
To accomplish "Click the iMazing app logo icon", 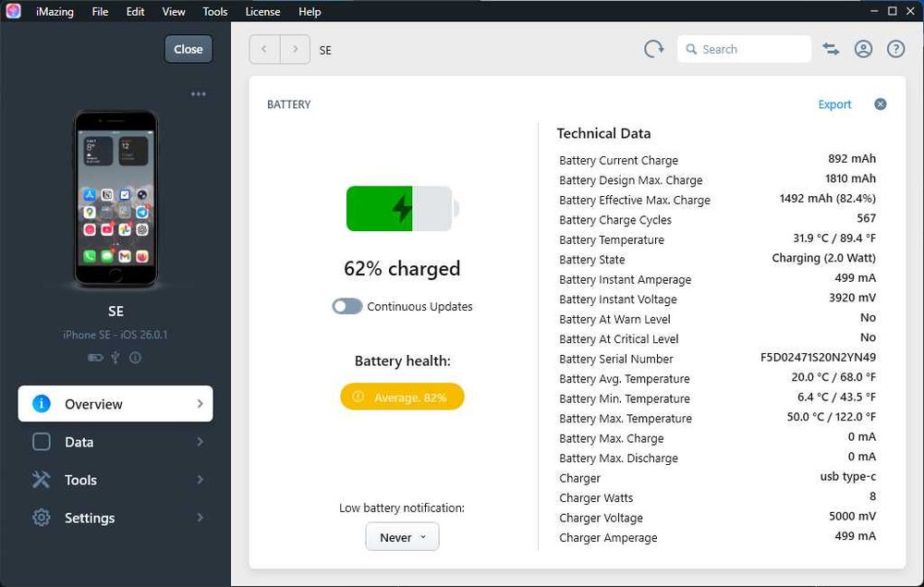I will (13, 11).
